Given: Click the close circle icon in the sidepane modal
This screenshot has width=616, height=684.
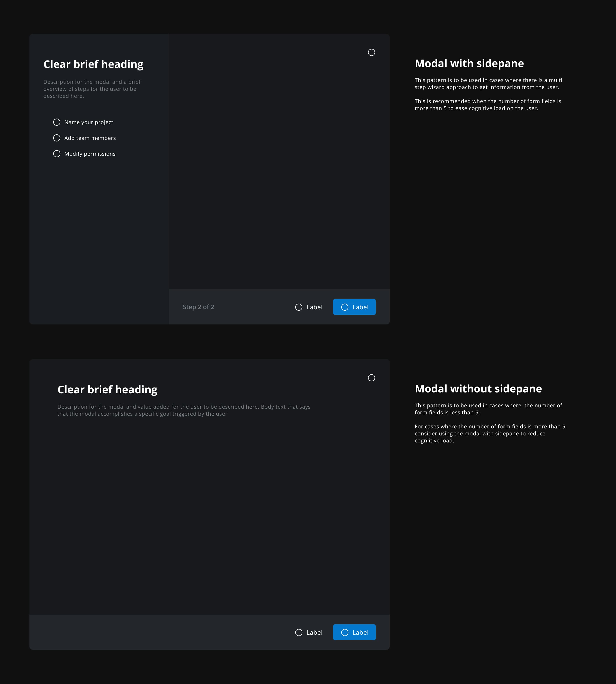Looking at the screenshot, I should [x=371, y=52].
